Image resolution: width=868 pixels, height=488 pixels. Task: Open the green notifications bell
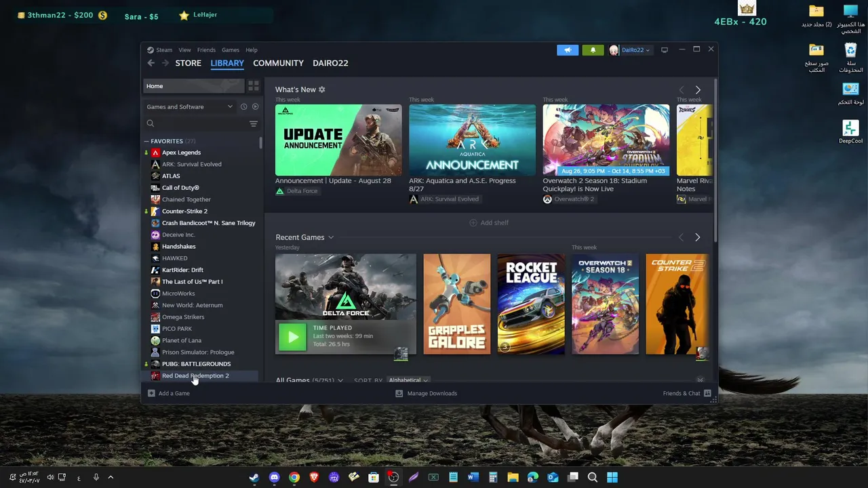(x=593, y=50)
